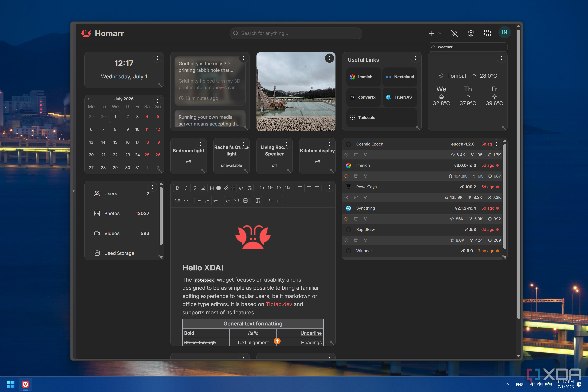This screenshot has height=392, width=588.
Task: Follow the Tiptap.dev link
Action: [279, 304]
